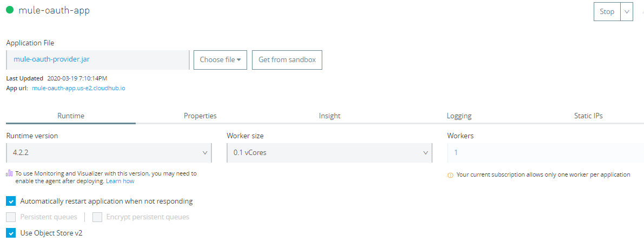Toggle the Persistent queues checkbox

coord(11,217)
